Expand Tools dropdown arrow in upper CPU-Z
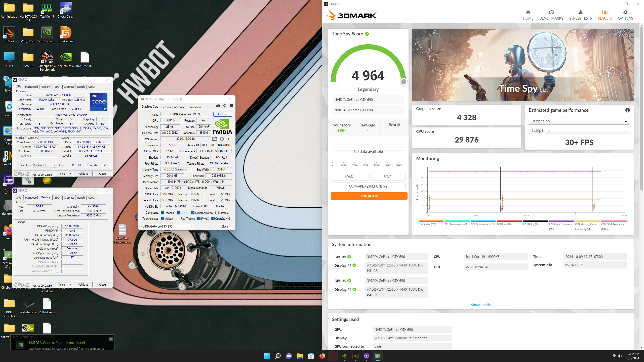Image resolution: width=644 pixels, height=362 pixels. click(x=71, y=173)
